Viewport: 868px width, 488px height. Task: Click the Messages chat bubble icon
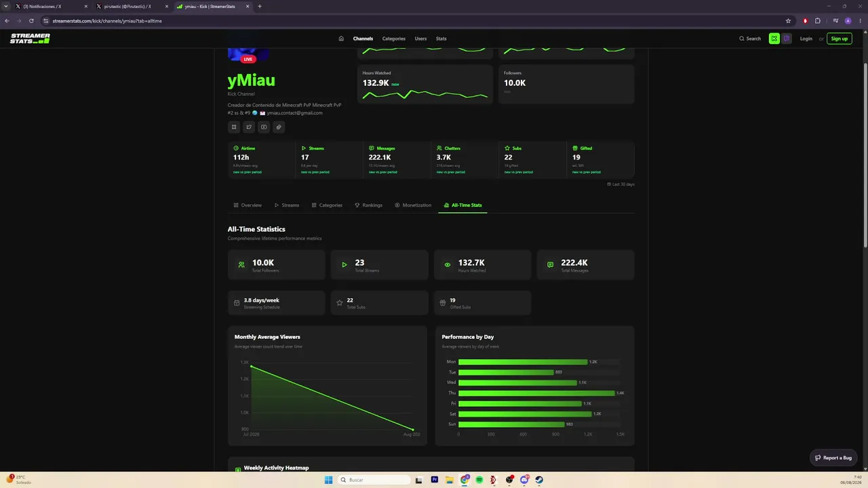372,148
